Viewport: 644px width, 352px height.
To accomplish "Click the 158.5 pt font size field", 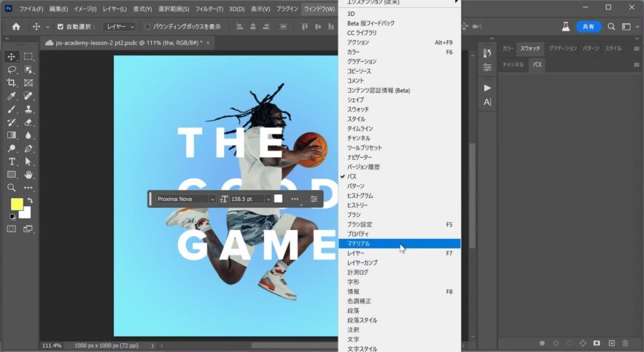I will point(247,199).
